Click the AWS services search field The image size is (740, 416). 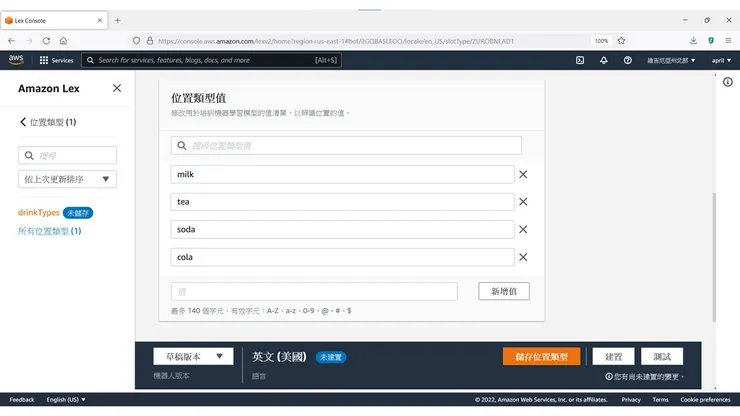point(211,60)
